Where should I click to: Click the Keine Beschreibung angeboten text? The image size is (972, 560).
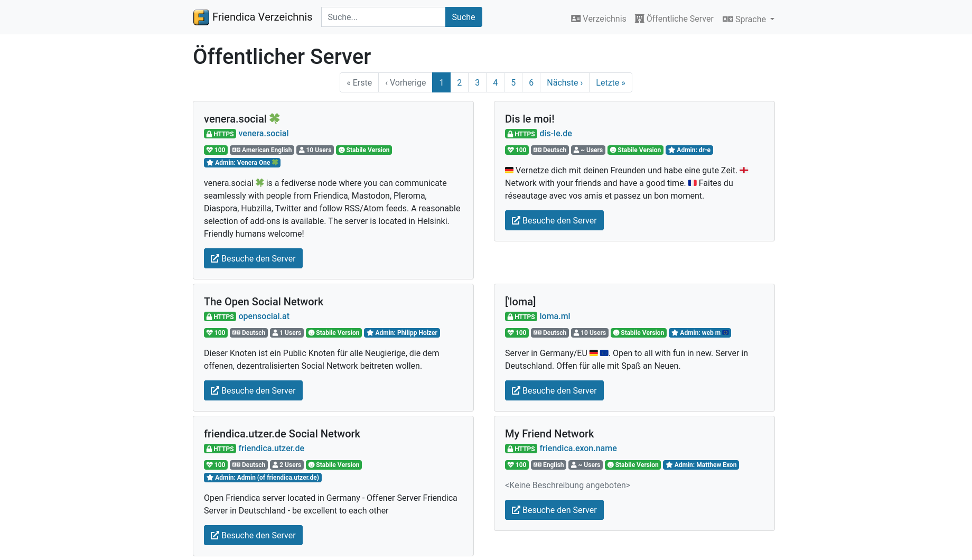[x=567, y=485]
